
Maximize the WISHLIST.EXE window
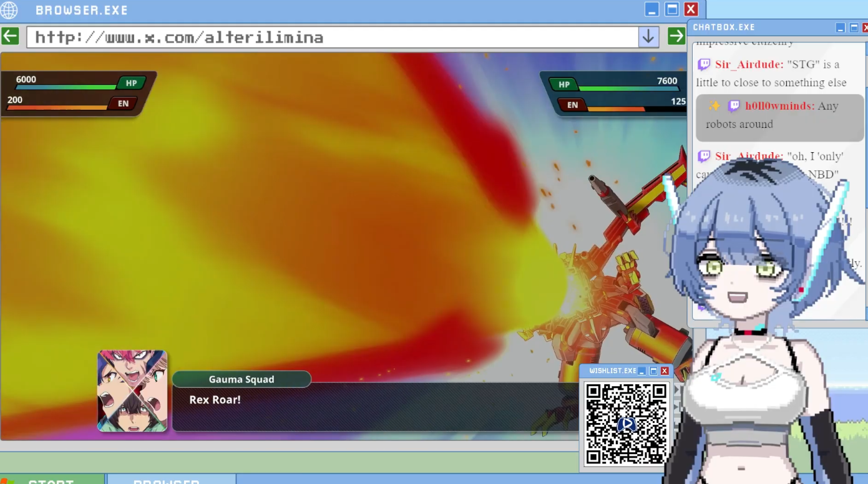[x=653, y=371]
